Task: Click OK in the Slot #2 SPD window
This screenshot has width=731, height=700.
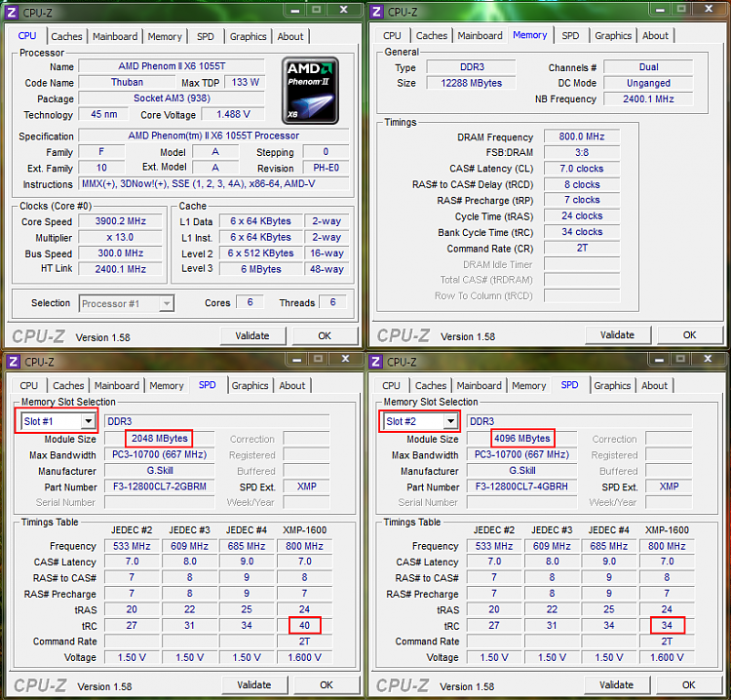Action: 689,685
